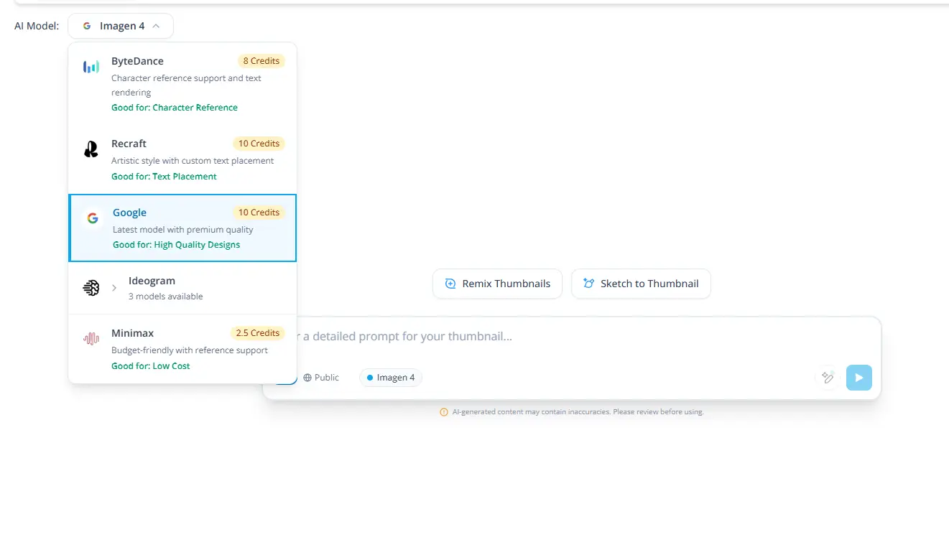Click the magic wand prompt enhancer icon
Image resolution: width=949 pixels, height=560 pixels.
pyautogui.click(x=827, y=376)
